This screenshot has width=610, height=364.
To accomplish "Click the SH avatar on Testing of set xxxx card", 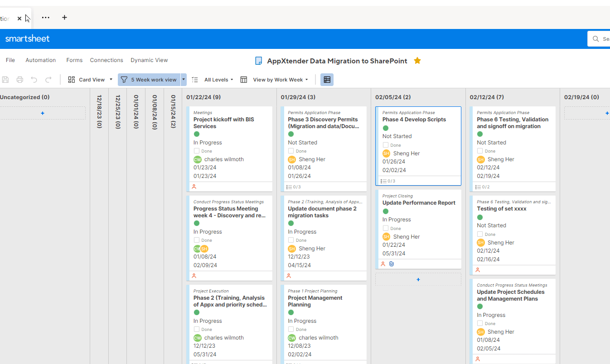I will 481,243.
